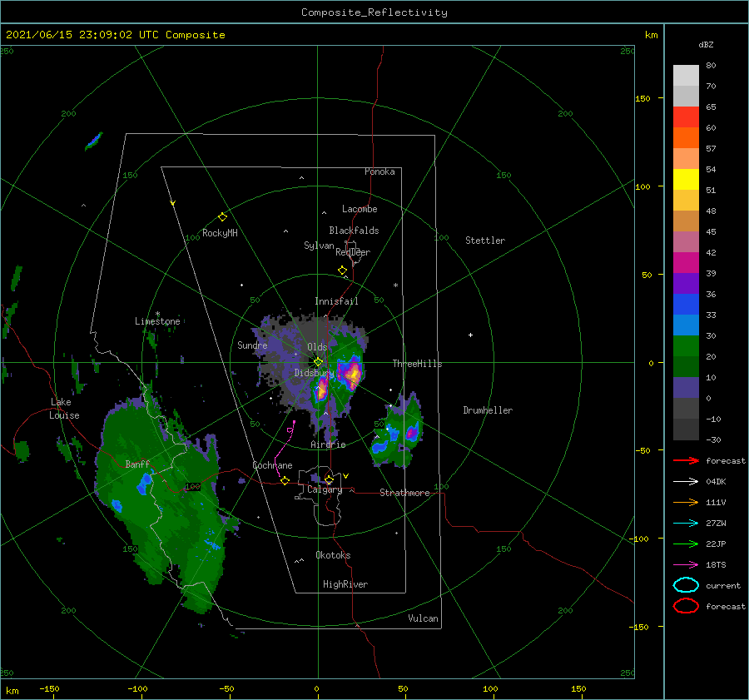Click the green 22JP arrow icon

coord(686,544)
